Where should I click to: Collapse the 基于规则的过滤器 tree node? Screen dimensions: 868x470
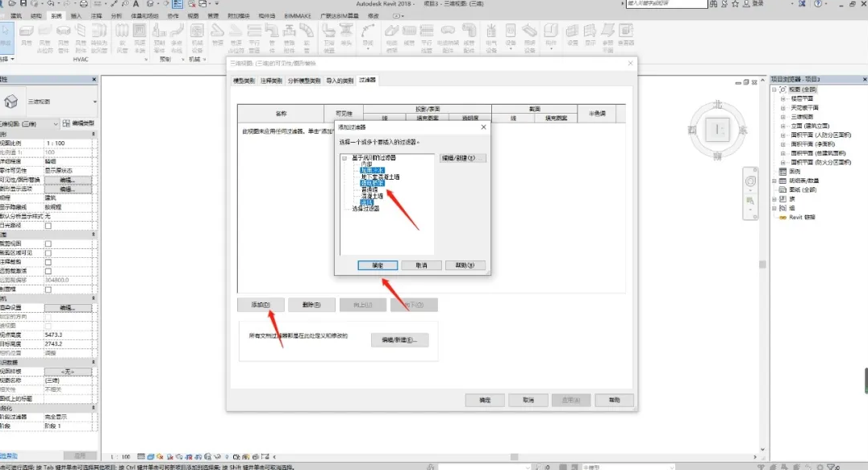pyautogui.click(x=344, y=158)
